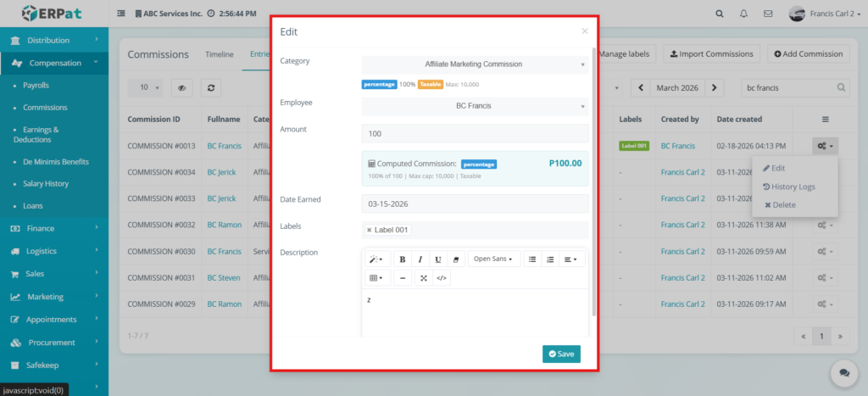Open Payrolls in the sidebar
Screen dimensions: 868x396
coord(36,86)
